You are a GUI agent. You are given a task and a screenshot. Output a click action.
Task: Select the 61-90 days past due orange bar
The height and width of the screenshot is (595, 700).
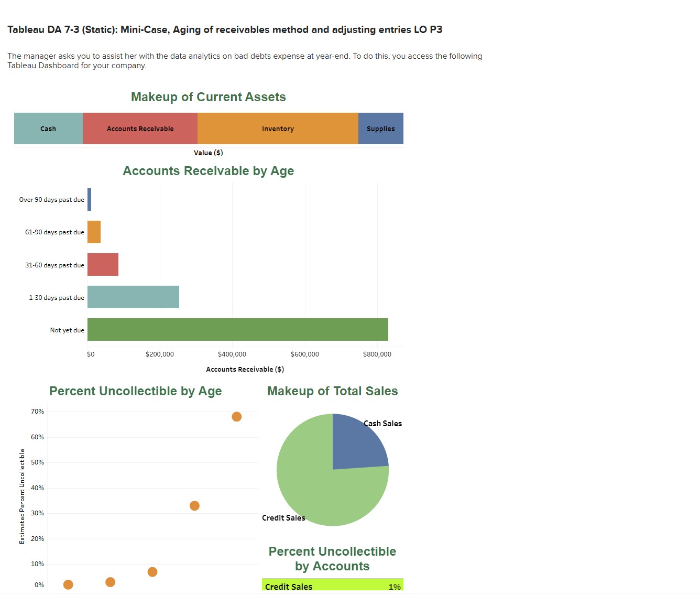point(95,232)
